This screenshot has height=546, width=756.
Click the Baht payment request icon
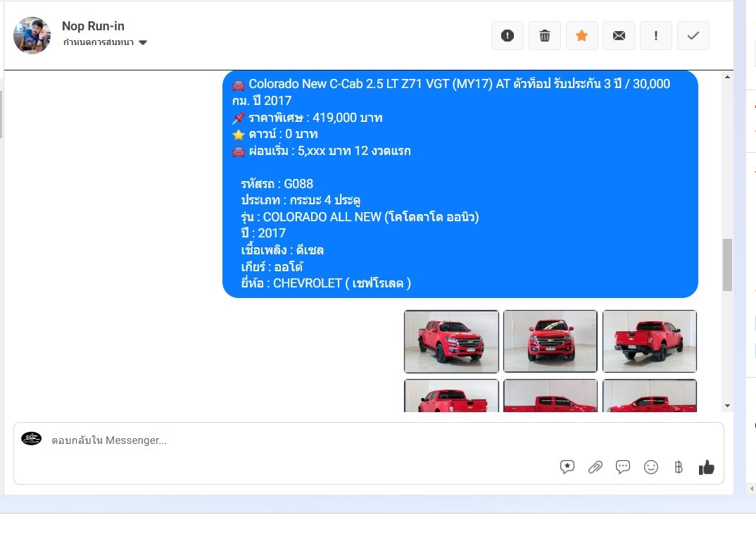[x=679, y=467]
